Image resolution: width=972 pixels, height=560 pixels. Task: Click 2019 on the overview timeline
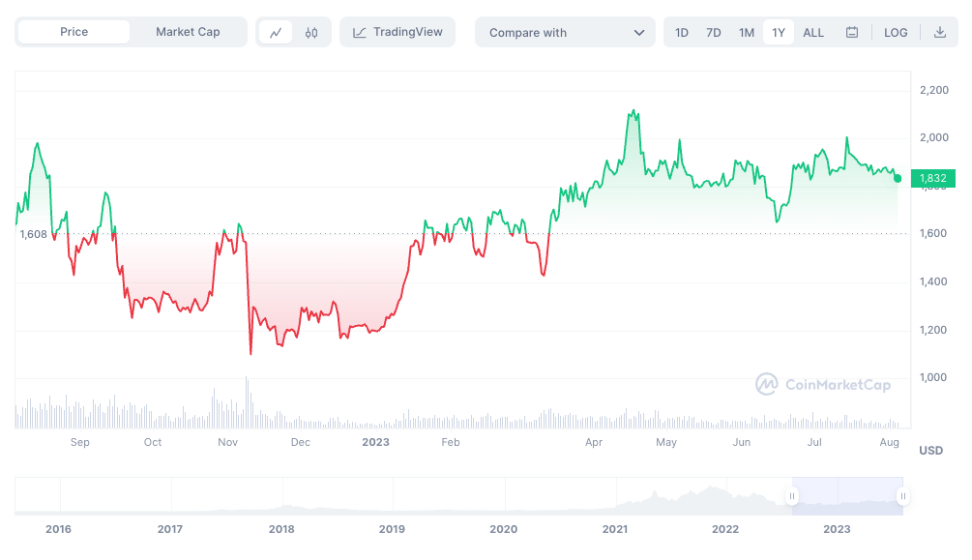point(392,529)
